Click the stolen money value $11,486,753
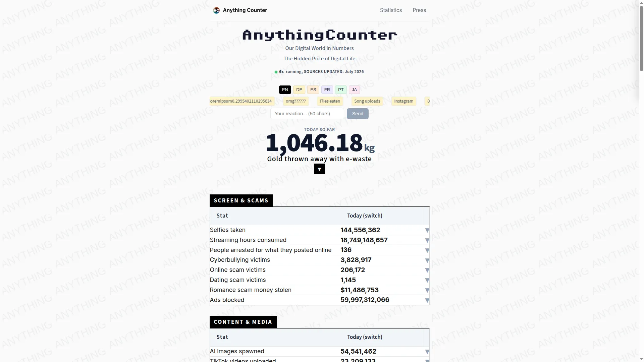 359,290
